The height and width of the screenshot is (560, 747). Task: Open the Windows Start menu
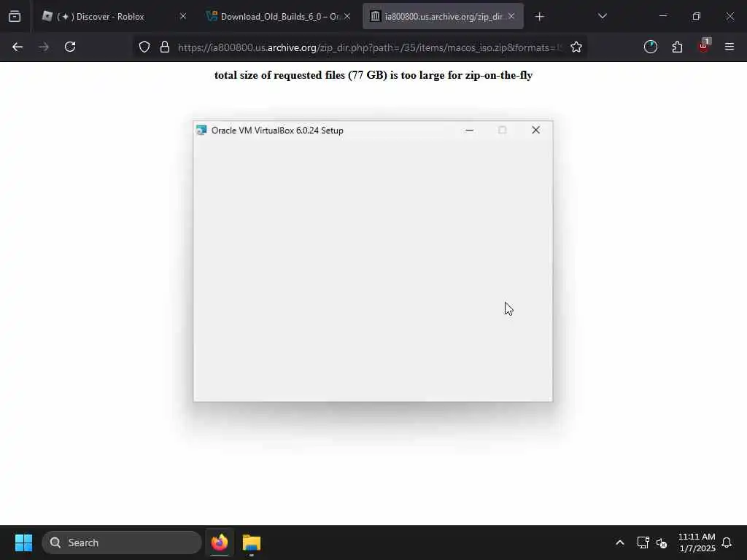point(23,542)
